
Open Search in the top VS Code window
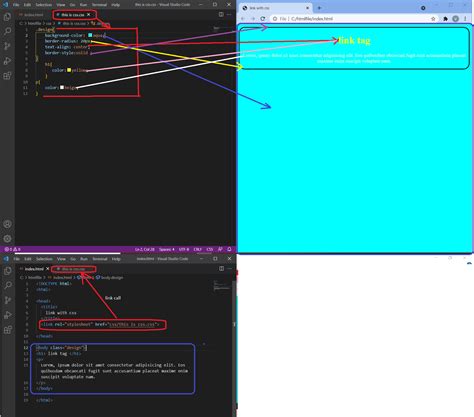(7, 31)
